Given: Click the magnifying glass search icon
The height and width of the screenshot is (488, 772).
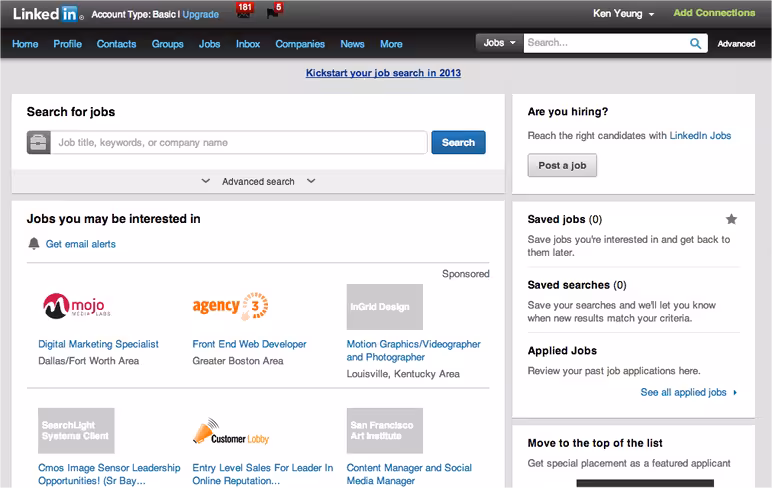Looking at the screenshot, I should click(x=695, y=43).
